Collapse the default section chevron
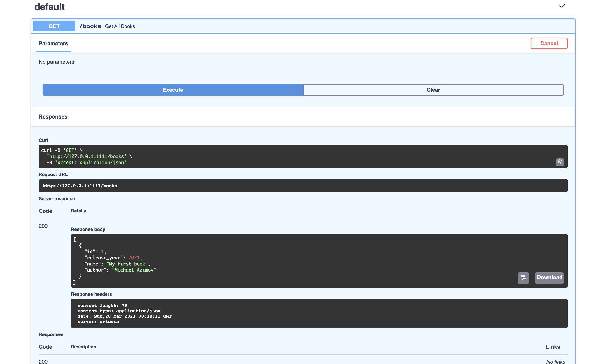Viewport: 614px width, 364px height. pyautogui.click(x=561, y=6)
